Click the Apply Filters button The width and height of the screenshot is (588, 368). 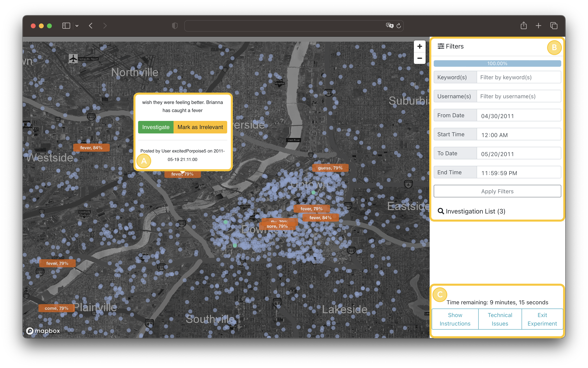[x=497, y=191]
